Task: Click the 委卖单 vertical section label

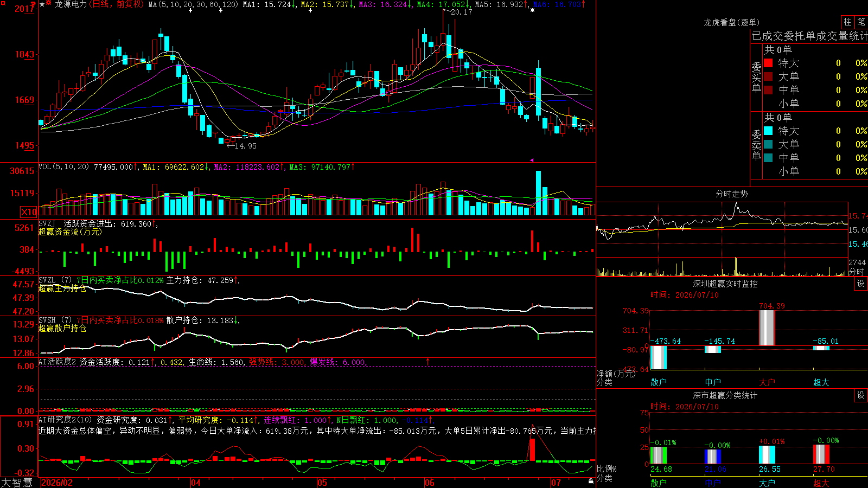Action: (756, 145)
